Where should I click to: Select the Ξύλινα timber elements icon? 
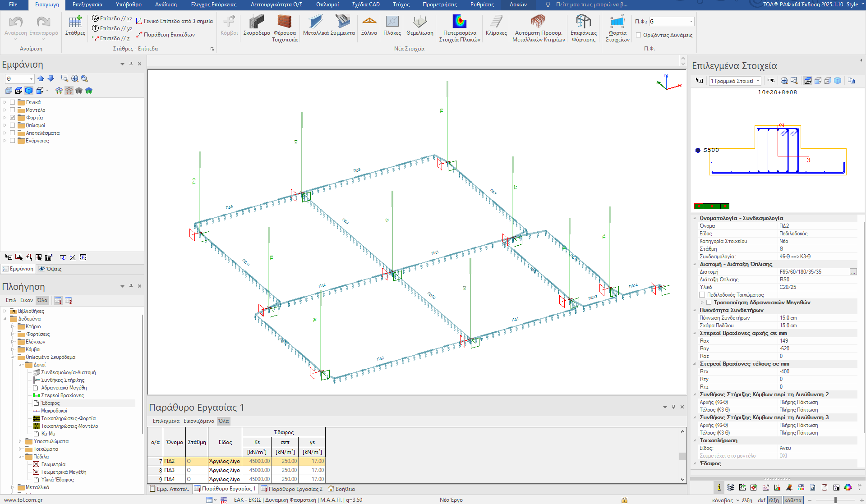(x=369, y=22)
